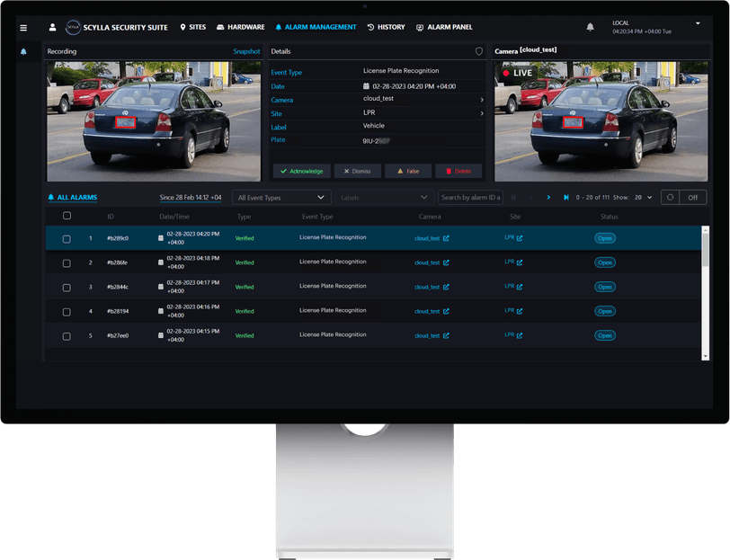The width and height of the screenshot is (730, 560).
Task: Open the History menu
Action: point(386,28)
